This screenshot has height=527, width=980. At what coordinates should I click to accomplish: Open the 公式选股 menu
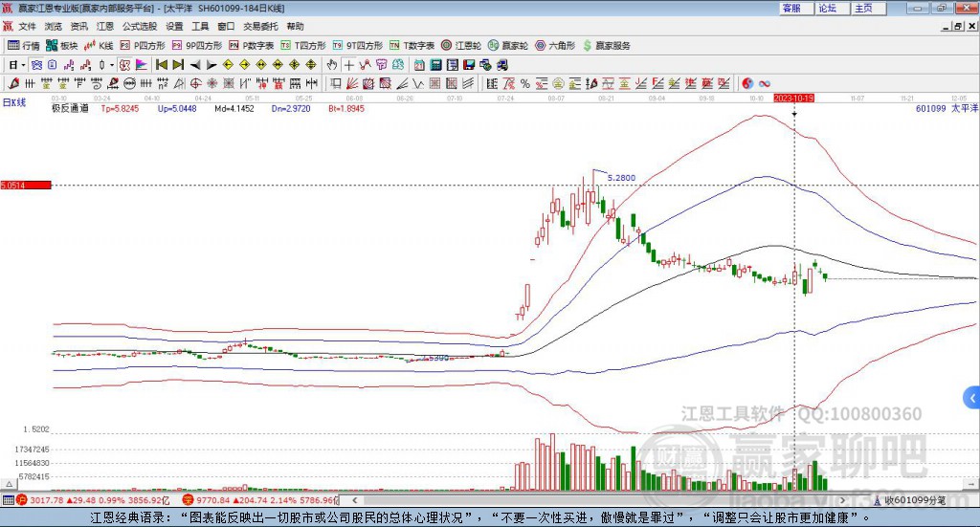point(140,26)
